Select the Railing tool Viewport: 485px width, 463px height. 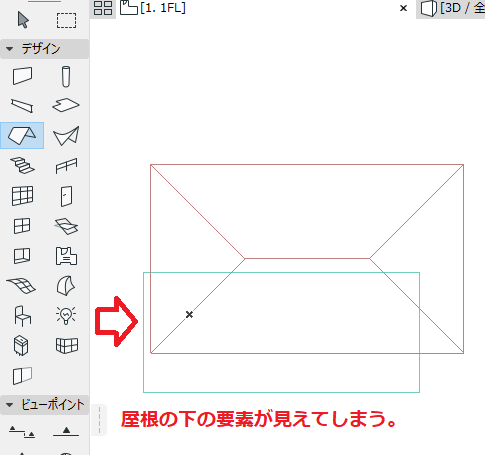coord(66,166)
